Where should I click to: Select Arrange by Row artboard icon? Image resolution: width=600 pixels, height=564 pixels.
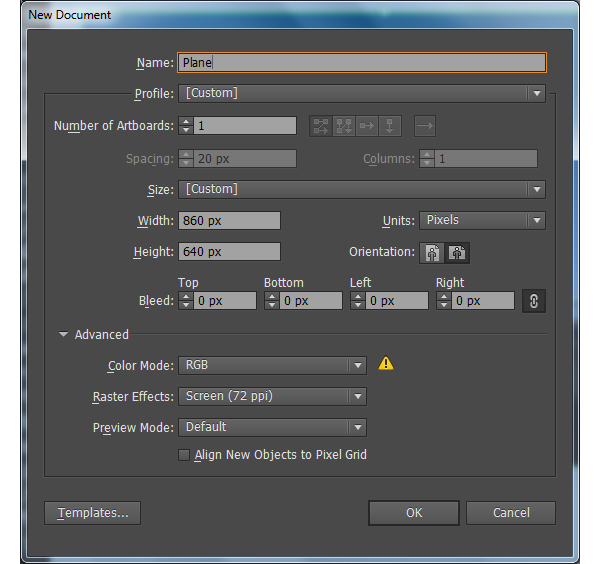pyautogui.click(x=367, y=126)
